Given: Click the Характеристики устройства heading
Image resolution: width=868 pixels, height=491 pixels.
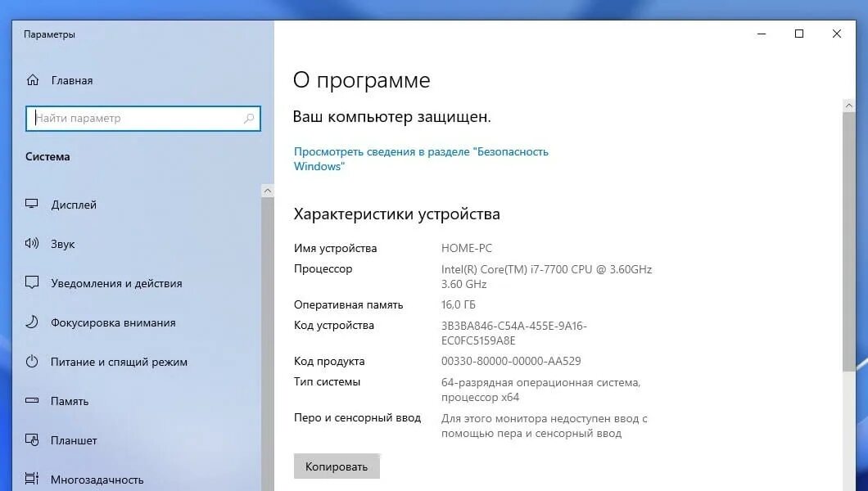Looking at the screenshot, I should tap(397, 214).
